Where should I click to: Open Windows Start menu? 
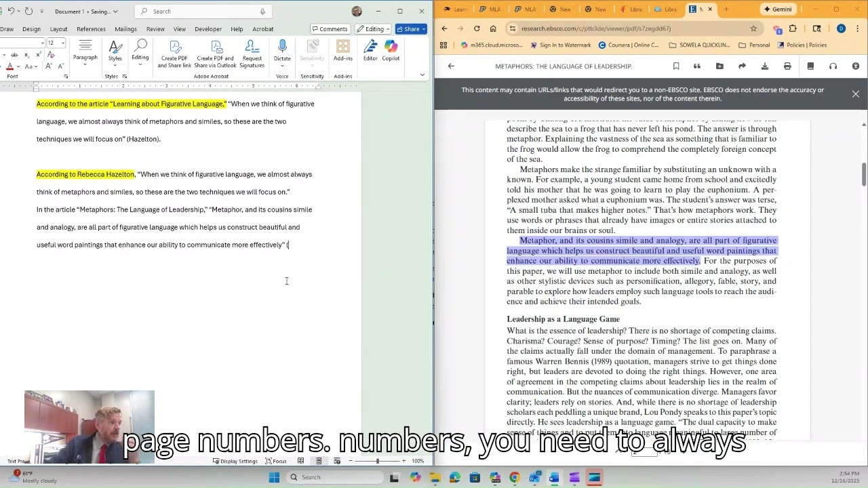click(x=274, y=477)
